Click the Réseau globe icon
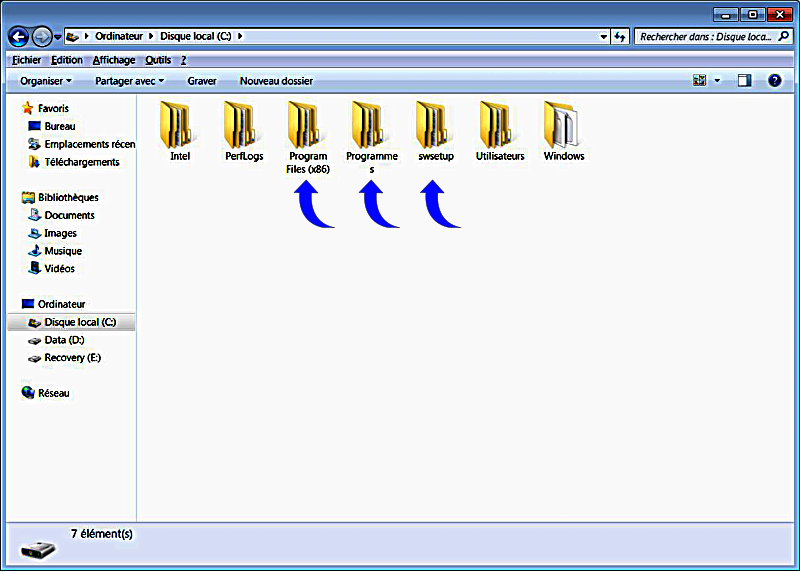The width and height of the screenshot is (800, 572). [x=28, y=392]
